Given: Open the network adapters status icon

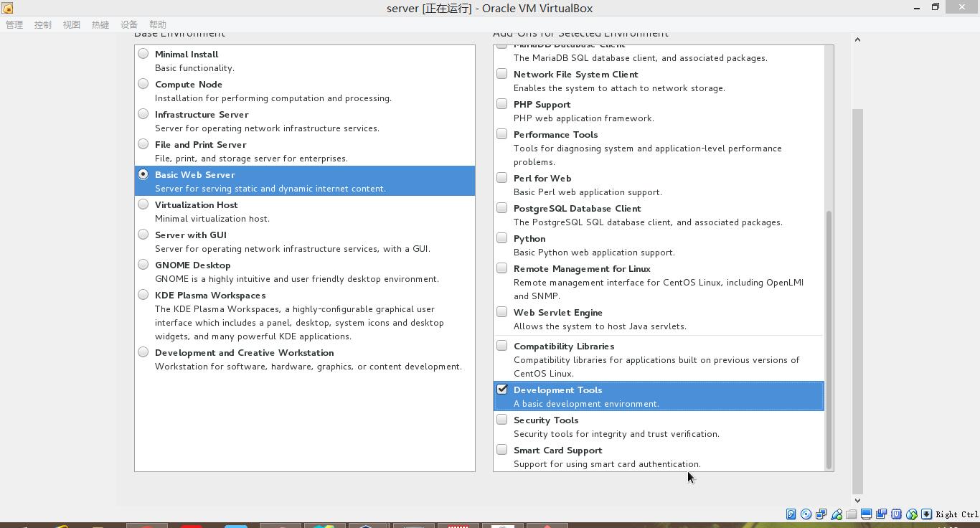Looking at the screenshot, I should coord(821,514).
